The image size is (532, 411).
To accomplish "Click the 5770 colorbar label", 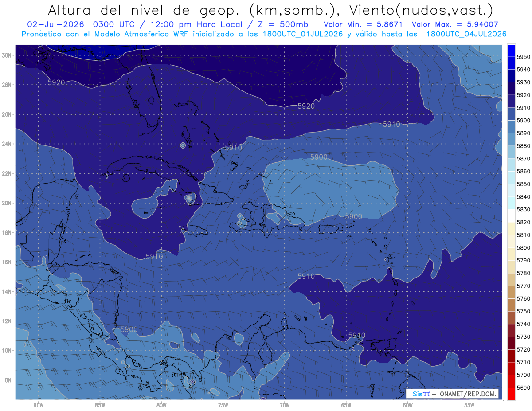I will [x=524, y=286].
